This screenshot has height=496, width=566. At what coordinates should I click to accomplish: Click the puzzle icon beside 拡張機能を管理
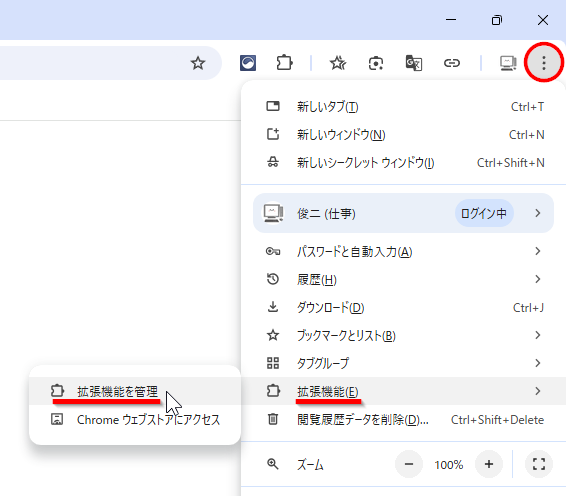pyautogui.click(x=57, y=391)
